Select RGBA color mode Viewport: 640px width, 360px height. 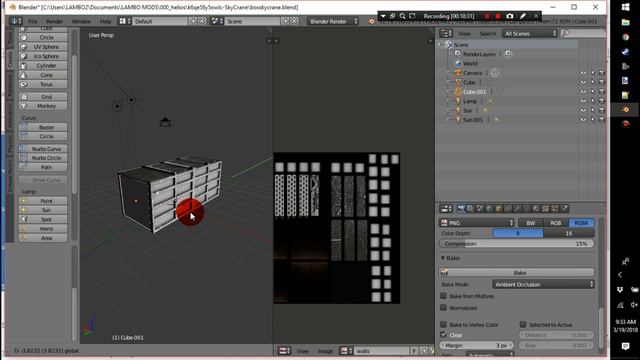(x=581, y=223)
